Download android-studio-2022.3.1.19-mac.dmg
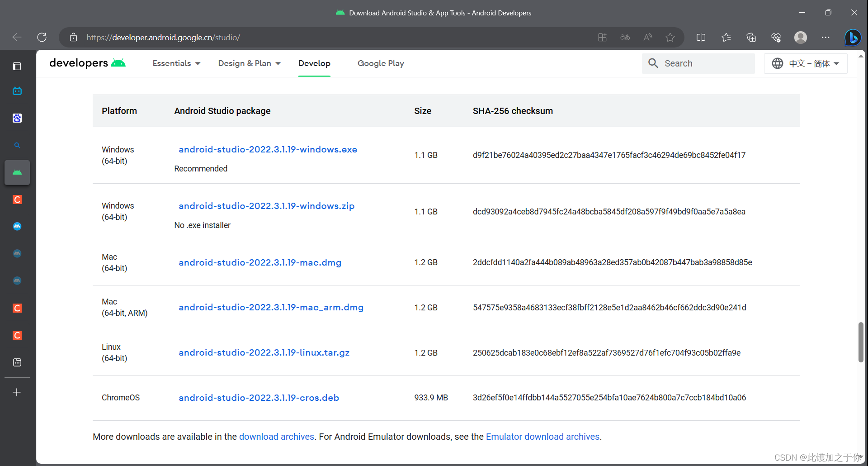The width and height of the screenshot is (868, 466). pyautogui.click(x=260, y=262)
